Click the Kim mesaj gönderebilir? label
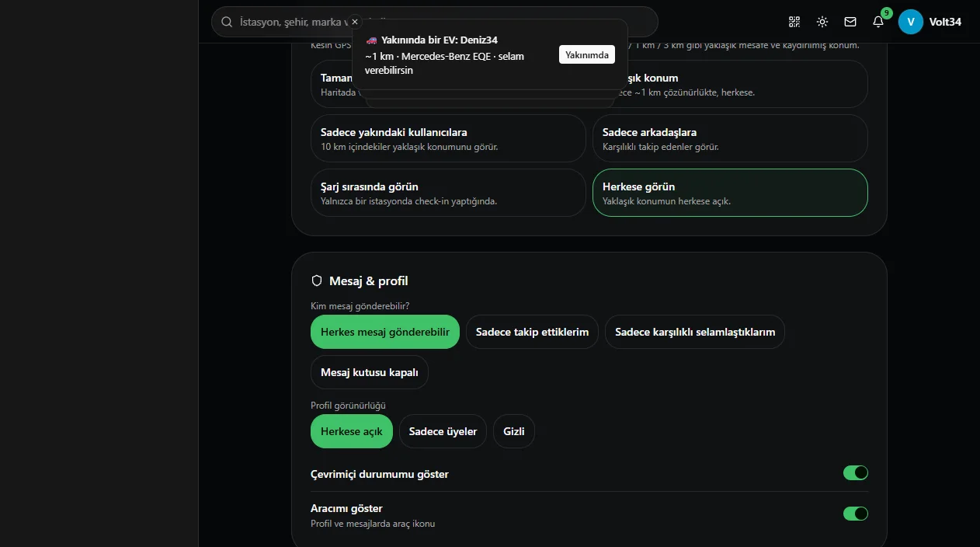The image size is (980, 547). 360,306
